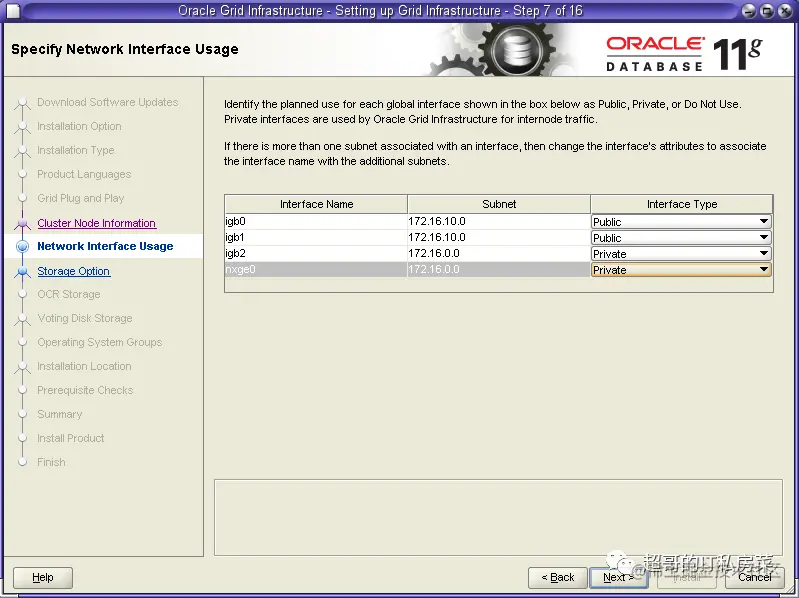Screen dimensions: 799x598
Task: Click the empty message area below table
Action: [x=498, y=517]
